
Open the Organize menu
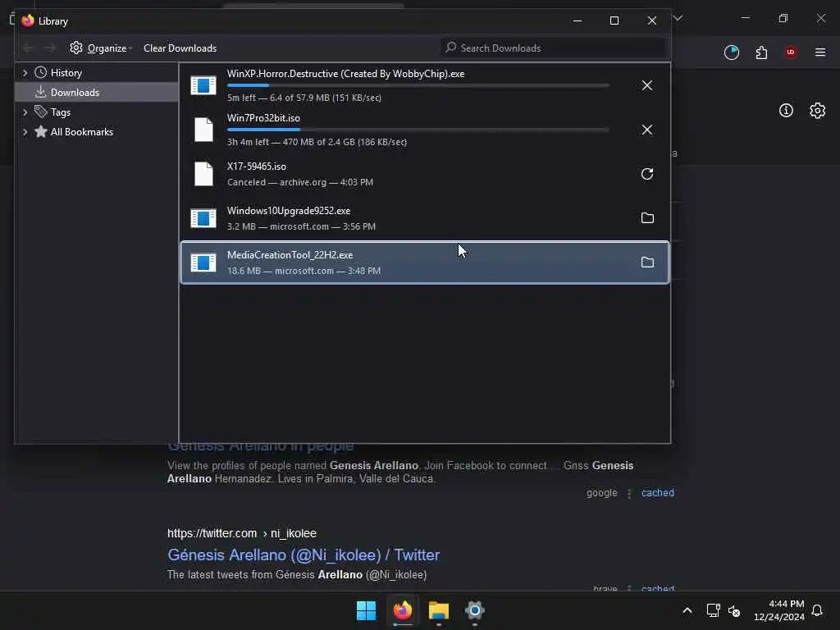101,48
